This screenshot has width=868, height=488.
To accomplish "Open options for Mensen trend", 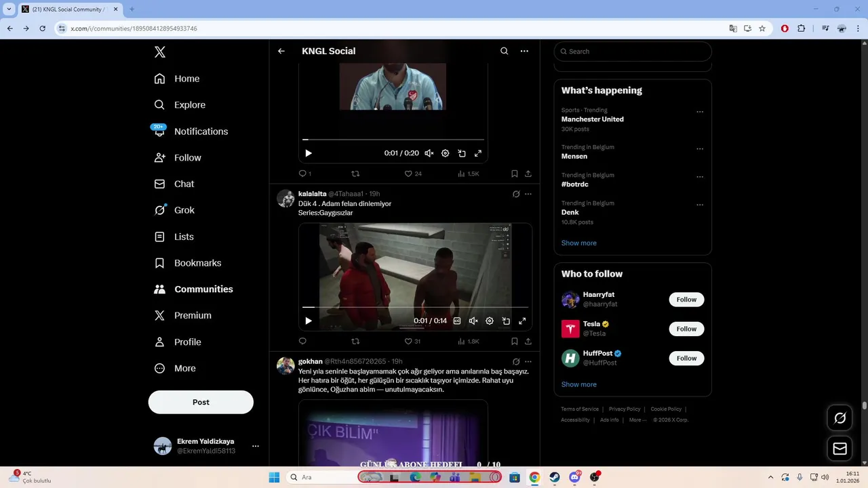I will [700, 149].
